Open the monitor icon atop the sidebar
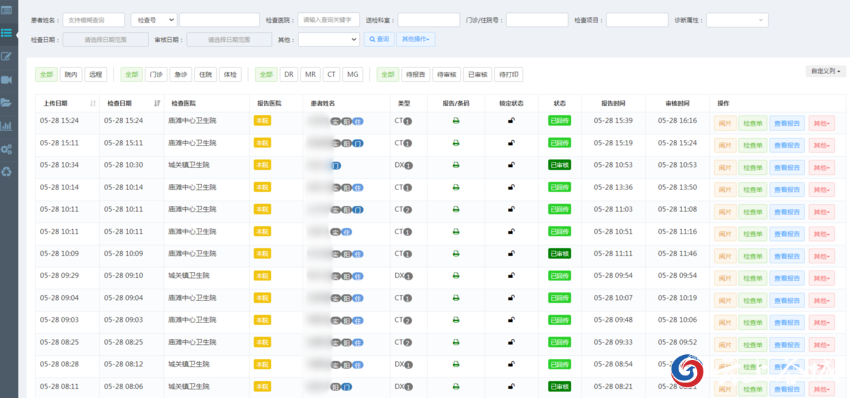The height and width of the screenshot is (398, 850). pyautogui.click(x=7, y=9)
